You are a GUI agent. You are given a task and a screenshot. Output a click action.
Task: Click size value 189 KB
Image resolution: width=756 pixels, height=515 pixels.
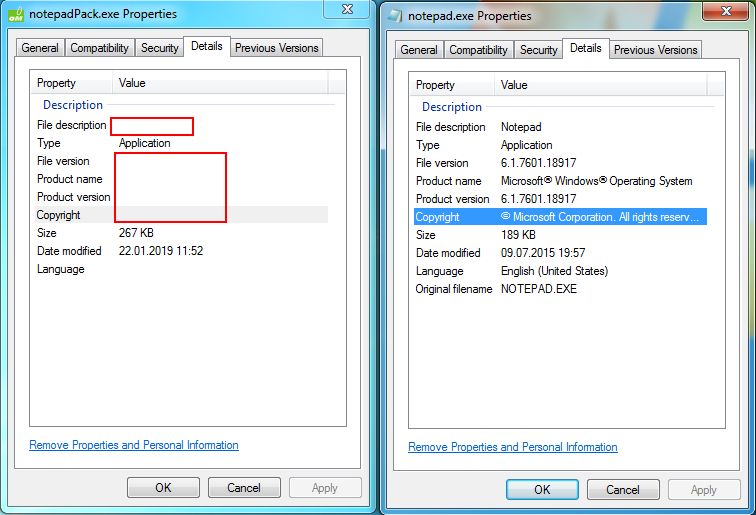tap(518, 235)
